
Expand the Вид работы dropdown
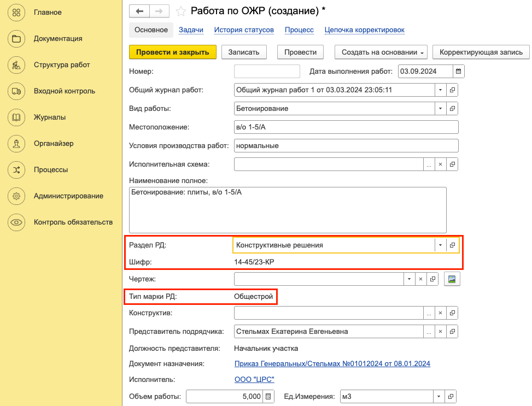coord(441,108)
